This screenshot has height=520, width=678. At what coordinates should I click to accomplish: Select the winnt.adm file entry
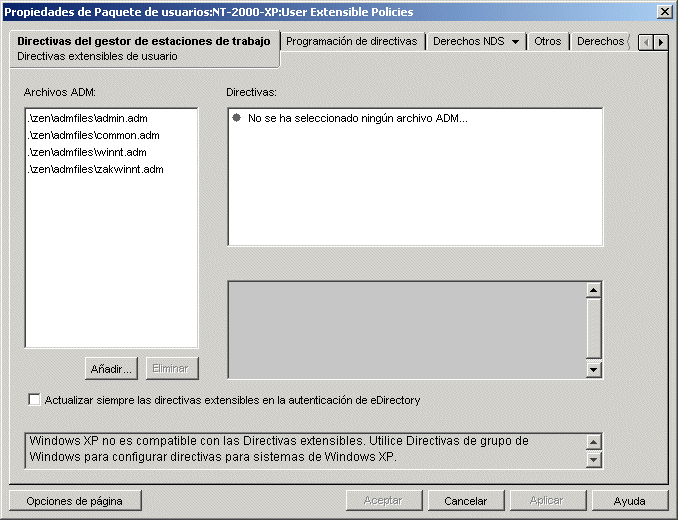point(87,152)
